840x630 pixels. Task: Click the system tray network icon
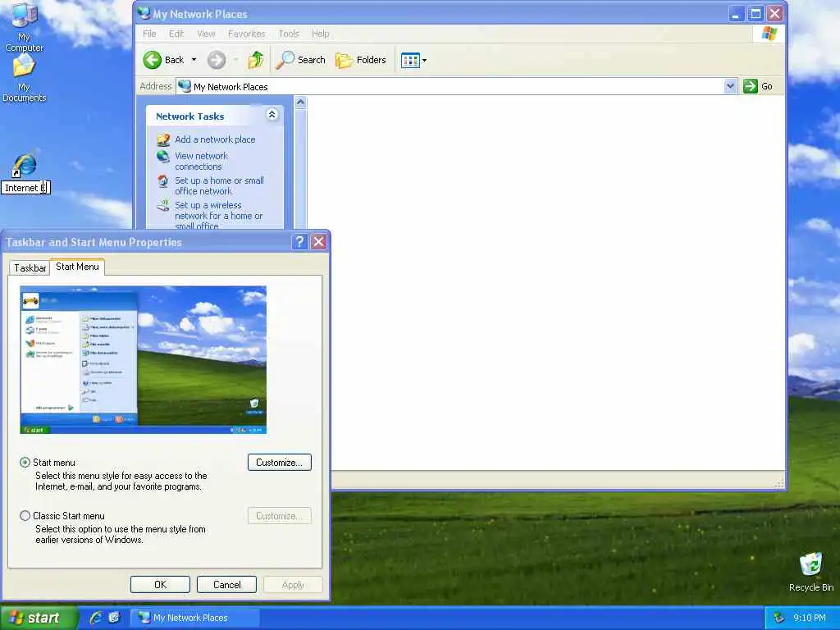[778, 619]
